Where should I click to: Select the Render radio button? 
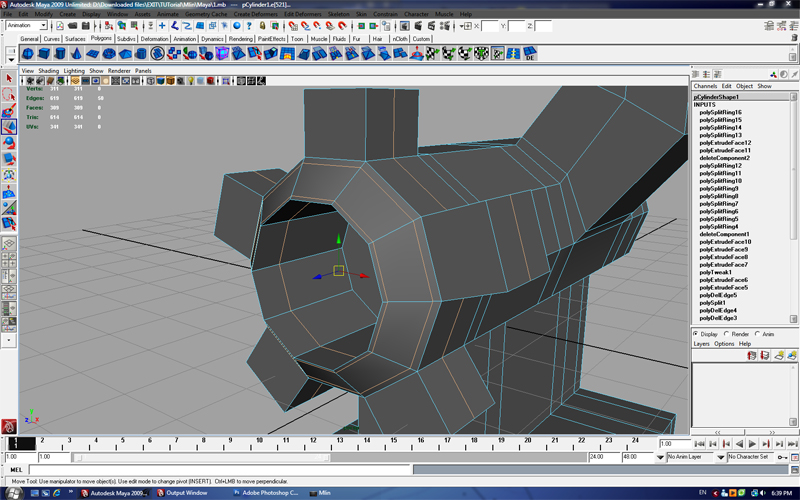[727, 334]
